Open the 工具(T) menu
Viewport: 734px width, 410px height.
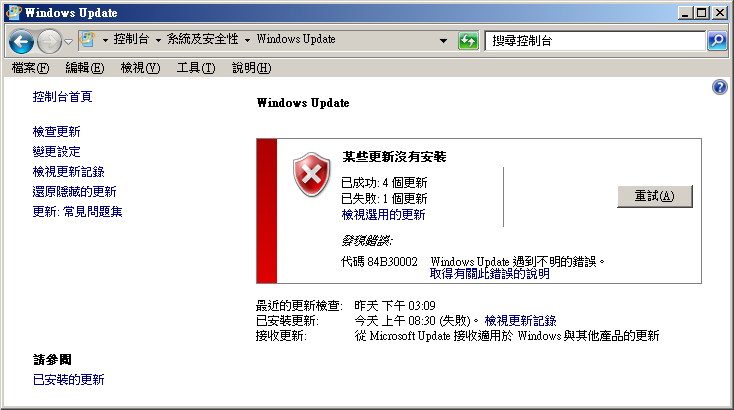[196, 68]
